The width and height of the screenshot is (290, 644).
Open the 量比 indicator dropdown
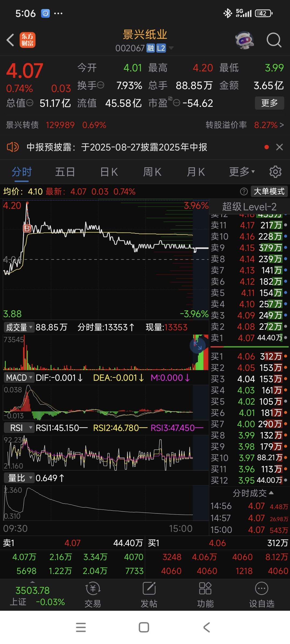19,478
